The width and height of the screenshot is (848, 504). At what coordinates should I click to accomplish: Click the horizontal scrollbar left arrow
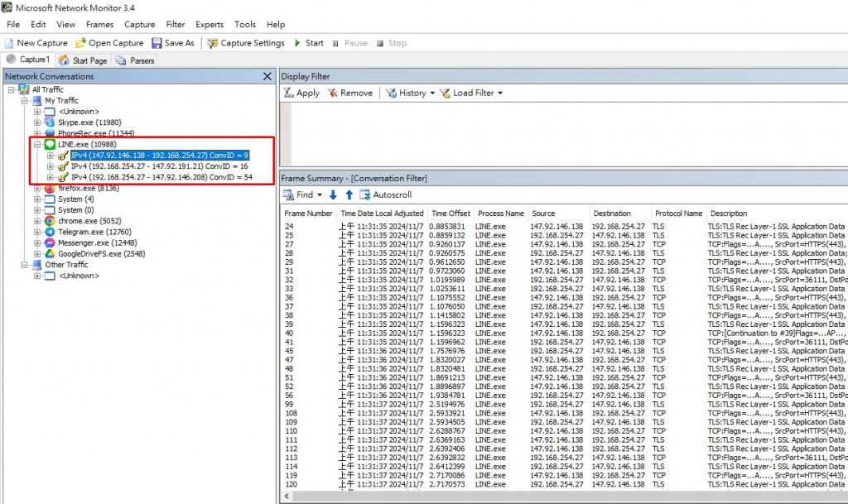click(x=287, y=496)
